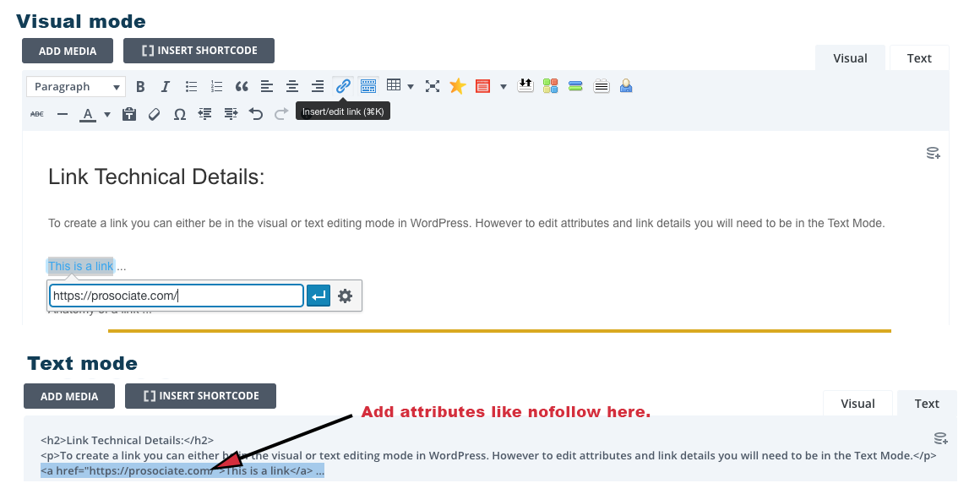Switch to Text tab in Visual mode editor
This screenshot has height=494, width=980.
click(919, 58)
